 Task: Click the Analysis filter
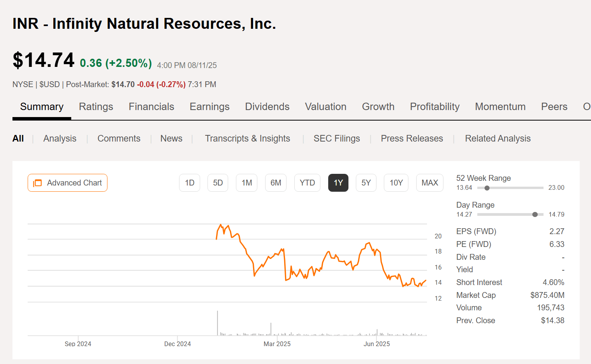(x=60, y=138)
